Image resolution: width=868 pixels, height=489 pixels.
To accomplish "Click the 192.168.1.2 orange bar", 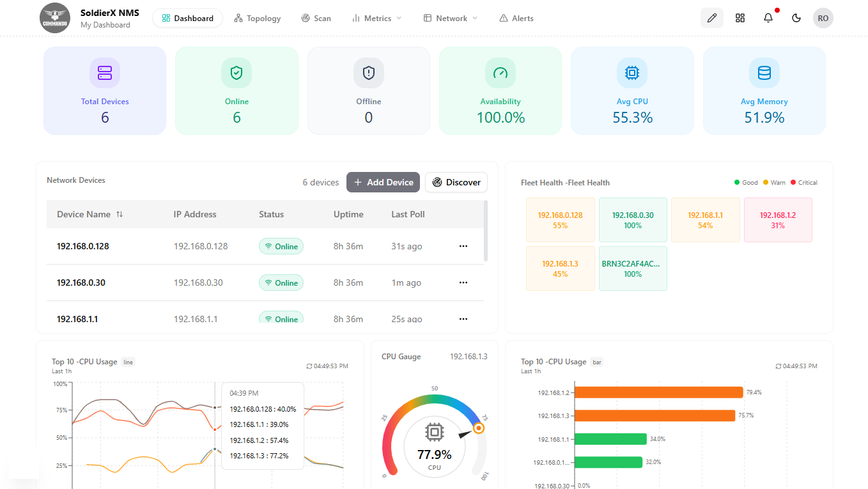I will coord(658,392).
